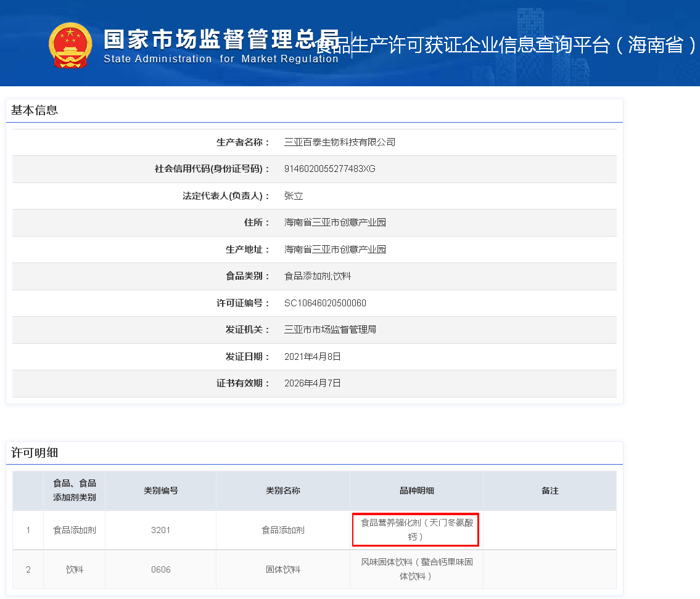The width and height of the screenshot is (700, 599).
Task: Click category code 0606 in row 2
Action: point(160,569)
